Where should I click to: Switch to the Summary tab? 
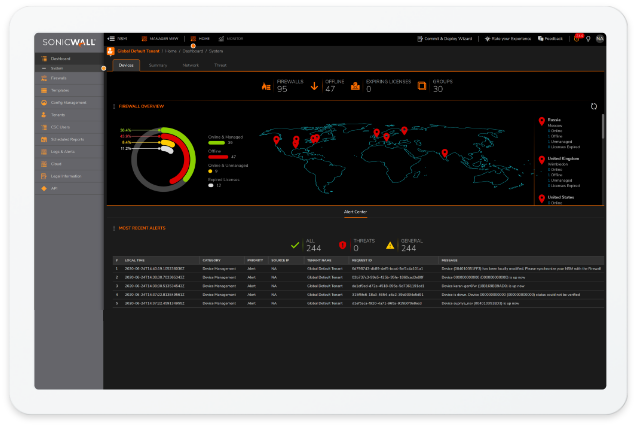coord(158,65)
